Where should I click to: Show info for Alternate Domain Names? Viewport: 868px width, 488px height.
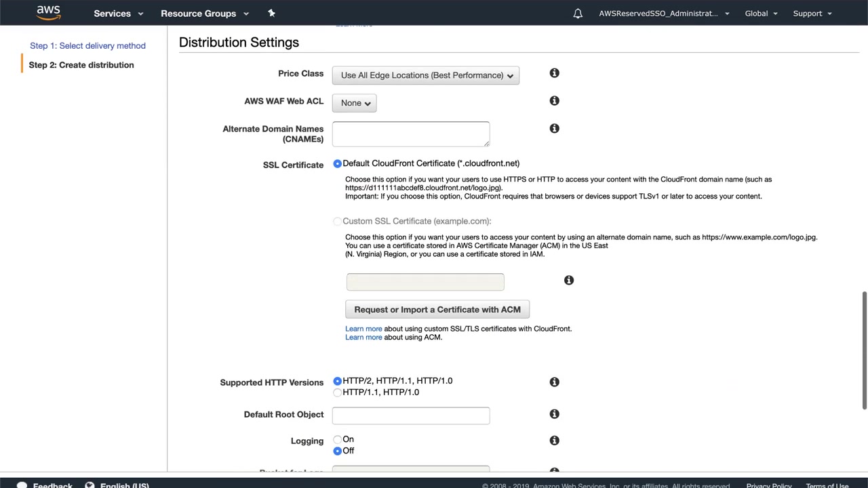(x=554, y=129)
